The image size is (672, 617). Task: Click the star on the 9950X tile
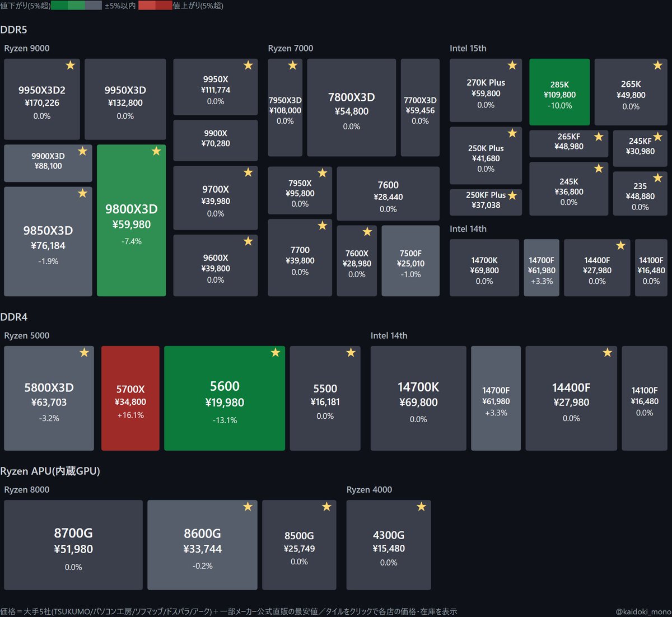pos(248,66)
